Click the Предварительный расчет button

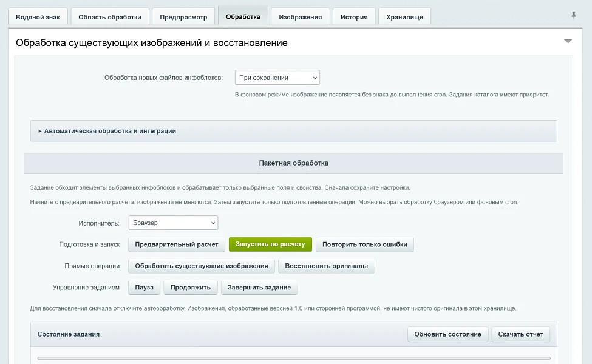click(x=177, y=244)
